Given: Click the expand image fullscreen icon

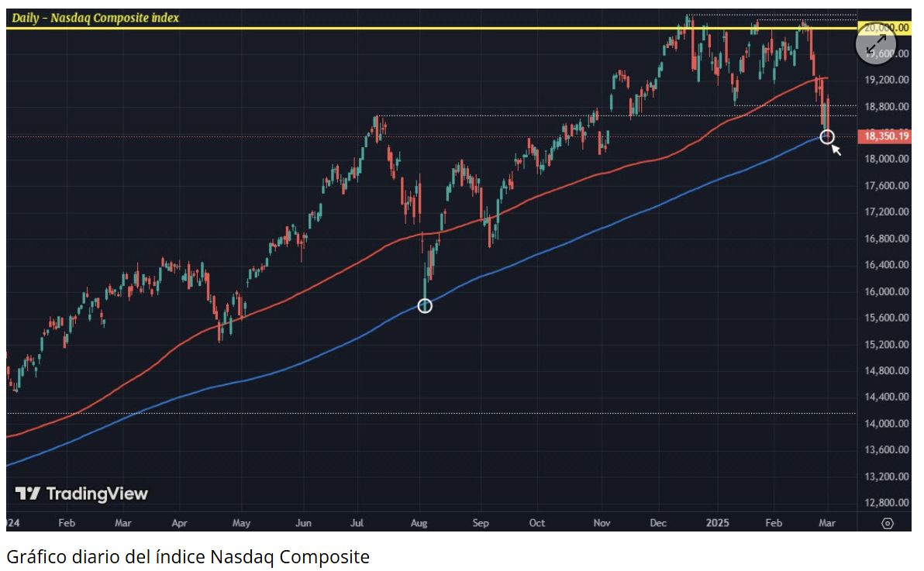Looking at the screenshot, I should click(875, 44).
